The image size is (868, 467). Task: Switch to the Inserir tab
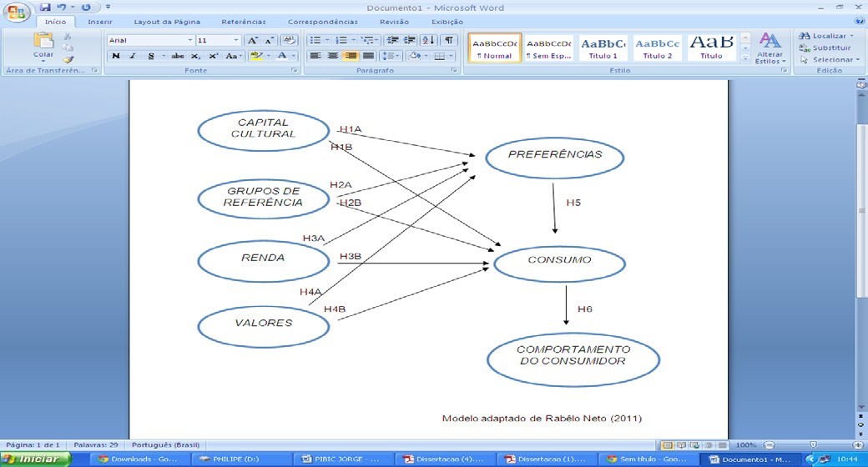click(100, 22)
